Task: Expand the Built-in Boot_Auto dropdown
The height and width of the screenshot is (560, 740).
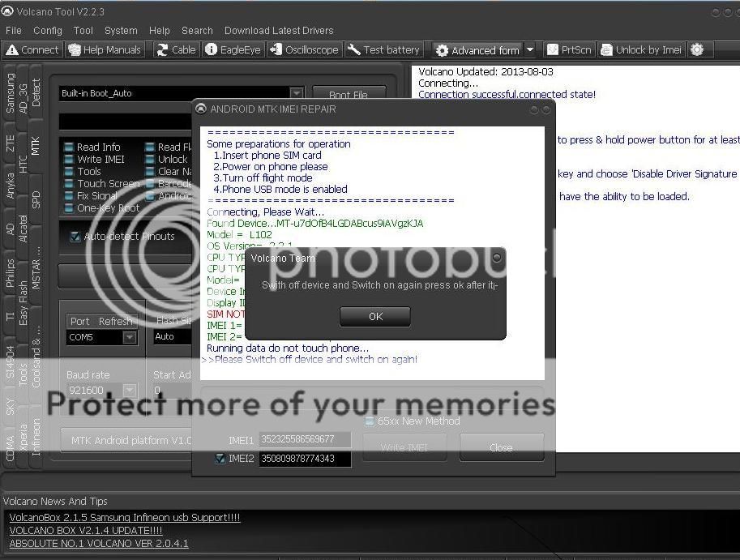Action: pos(296,93)
